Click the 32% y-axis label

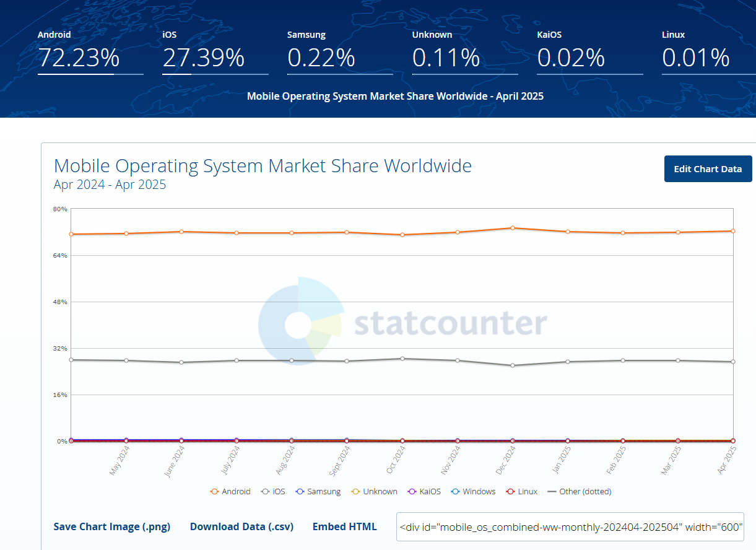(60, 348)
